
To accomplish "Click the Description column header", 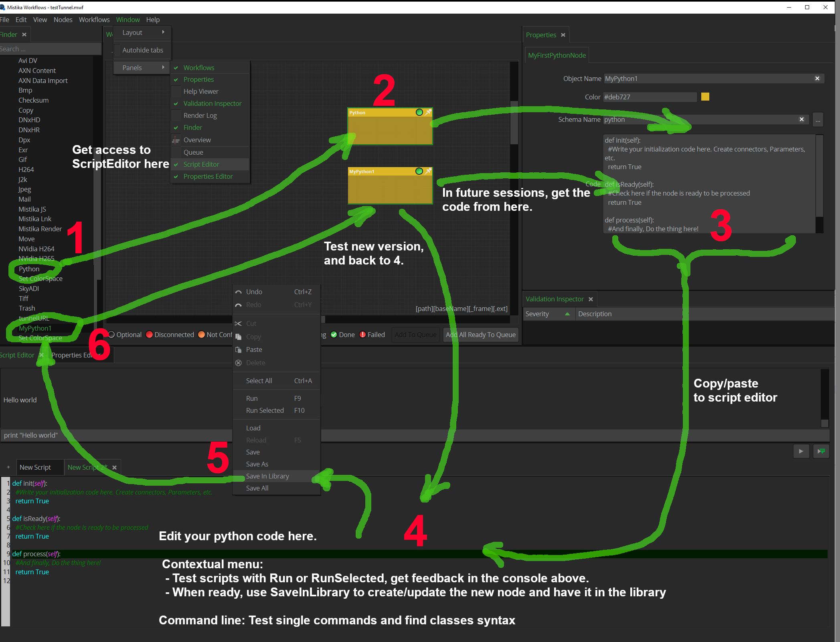I will click(704, 314).
